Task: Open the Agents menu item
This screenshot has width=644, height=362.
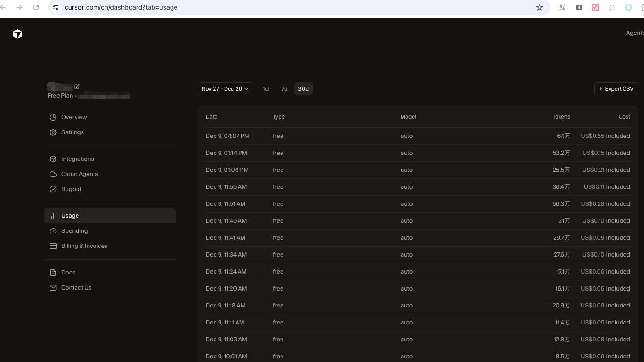Action: [634, 33]
